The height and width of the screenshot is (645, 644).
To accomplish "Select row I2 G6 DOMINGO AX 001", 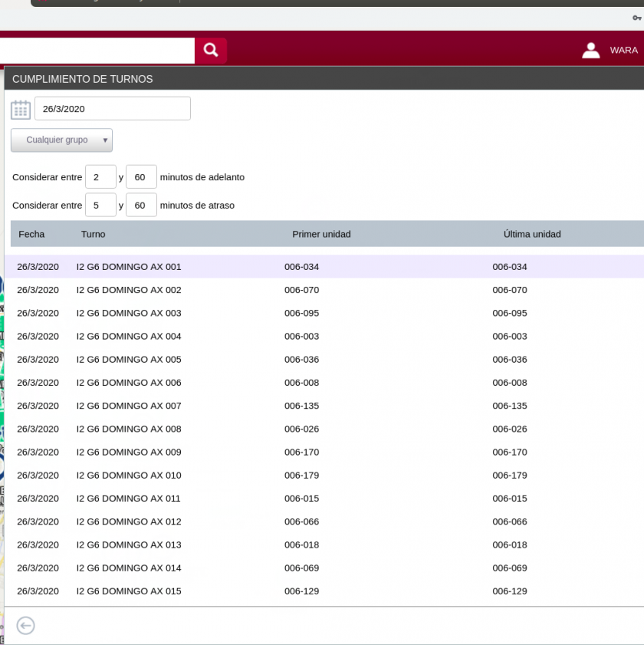I will point(129,267).
